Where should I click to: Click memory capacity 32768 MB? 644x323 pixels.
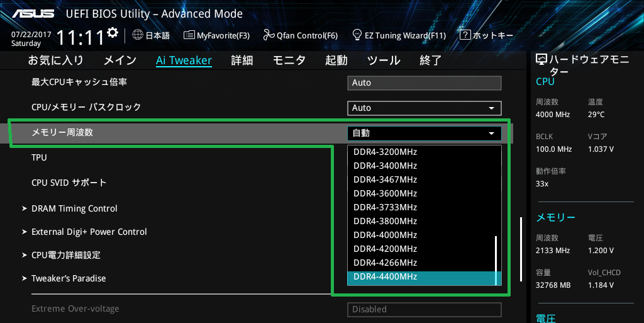[x=553, y=285]
